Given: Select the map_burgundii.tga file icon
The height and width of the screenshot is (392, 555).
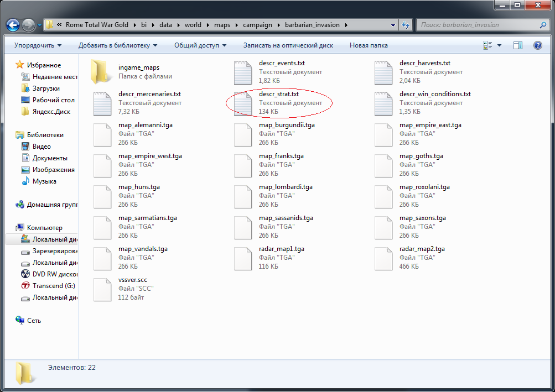Looking at the screenshot, I should [243, 135].
